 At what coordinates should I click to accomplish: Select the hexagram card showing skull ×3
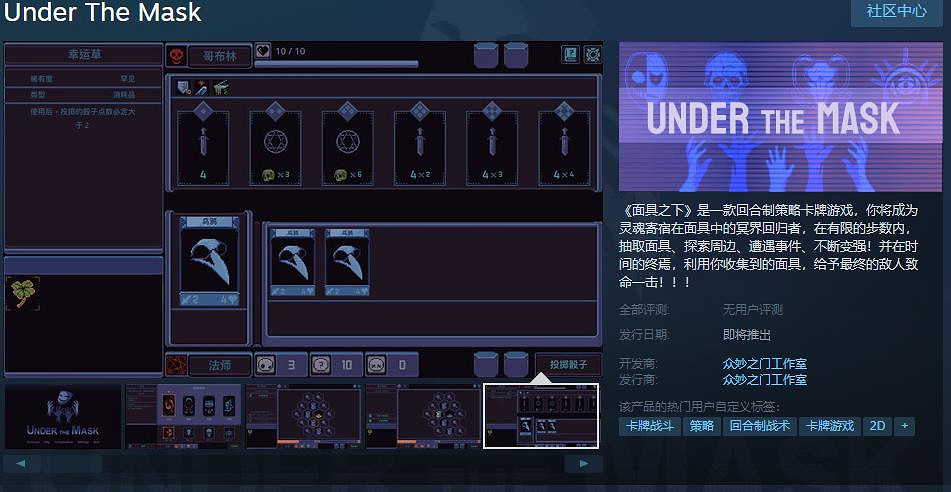275,146
